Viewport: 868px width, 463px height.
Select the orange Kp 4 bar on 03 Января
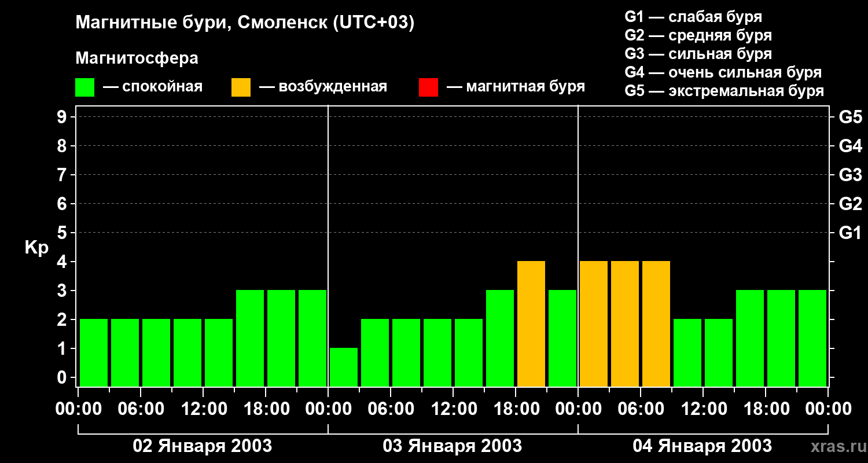coord(531,324)
